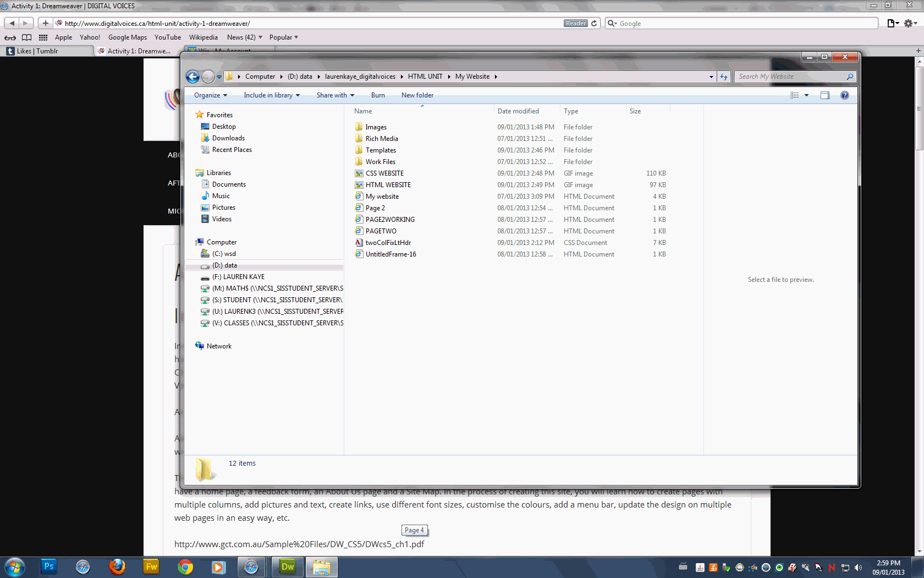Click the YouTube bookmark link
The width and height of the screenshot is (924, 578).
168,37
